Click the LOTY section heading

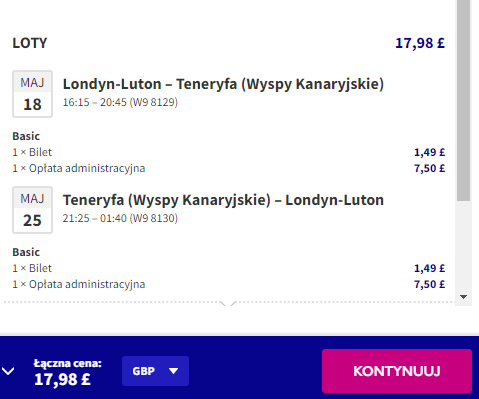[x=30, y=43]
